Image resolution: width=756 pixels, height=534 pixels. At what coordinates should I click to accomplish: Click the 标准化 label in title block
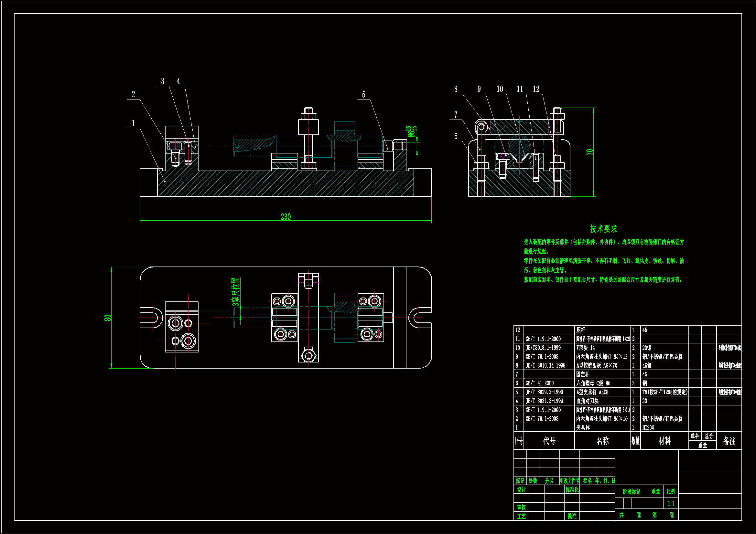coord(572,490)
